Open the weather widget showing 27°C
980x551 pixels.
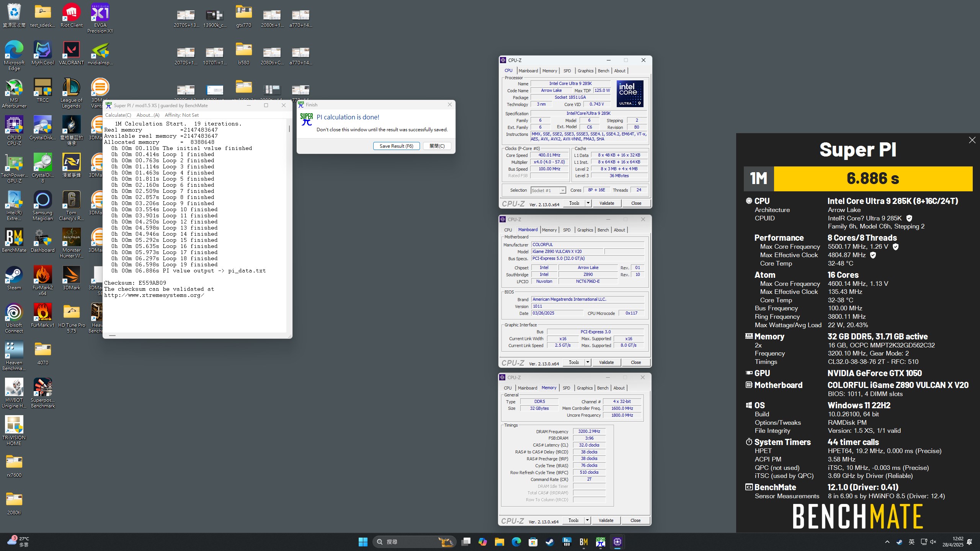[18, 542]
